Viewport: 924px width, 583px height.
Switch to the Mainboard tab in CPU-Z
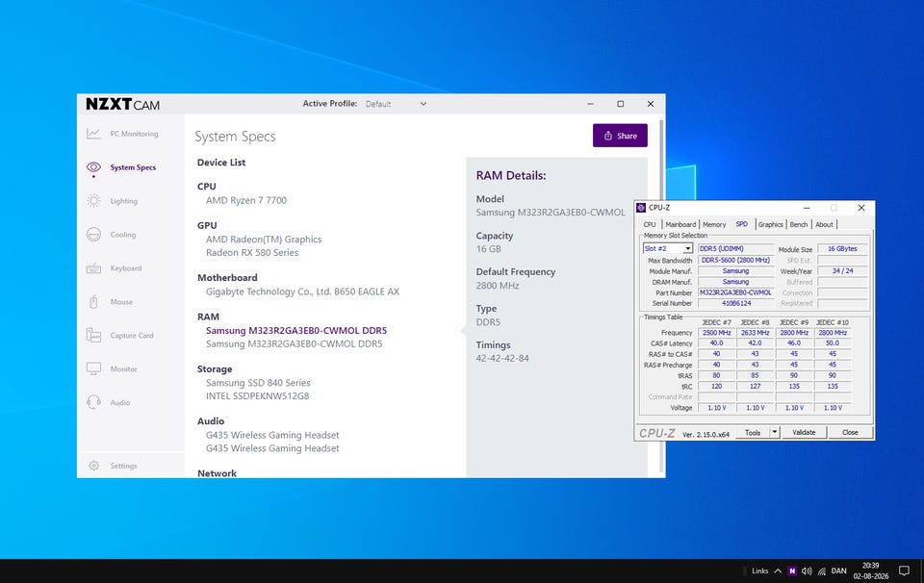680,224
